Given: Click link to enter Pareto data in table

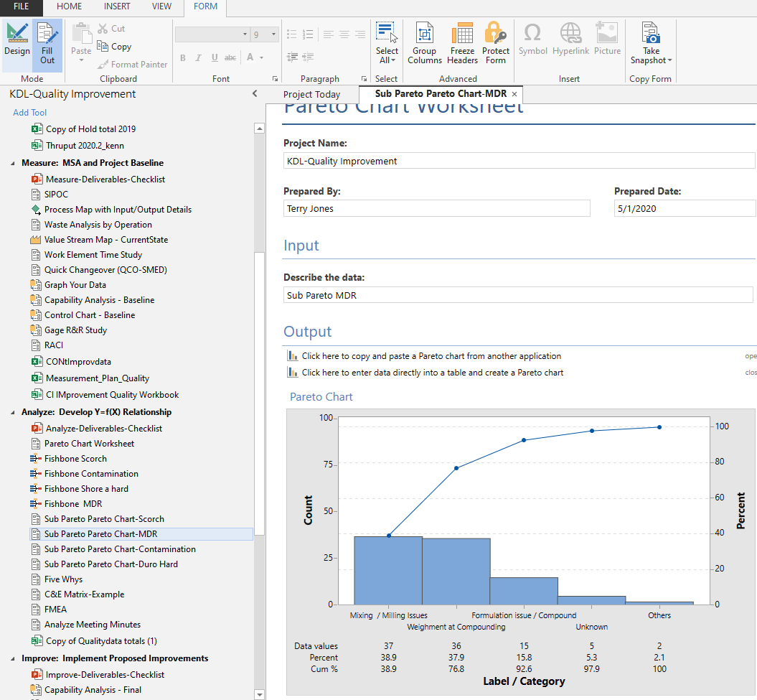Looking at the screenshot, I should [x=432, y=373].
